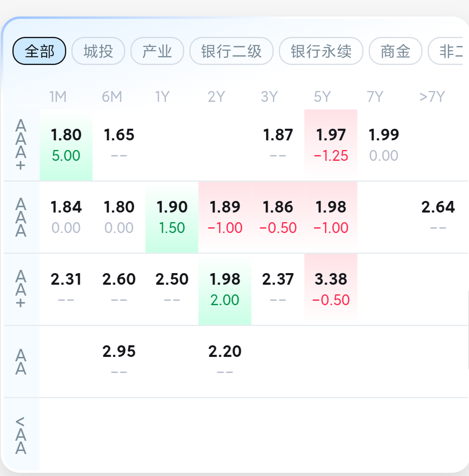Screen dimensions: 469x476
Task: Switch to the 城投 tab
Action: [98, 51]
